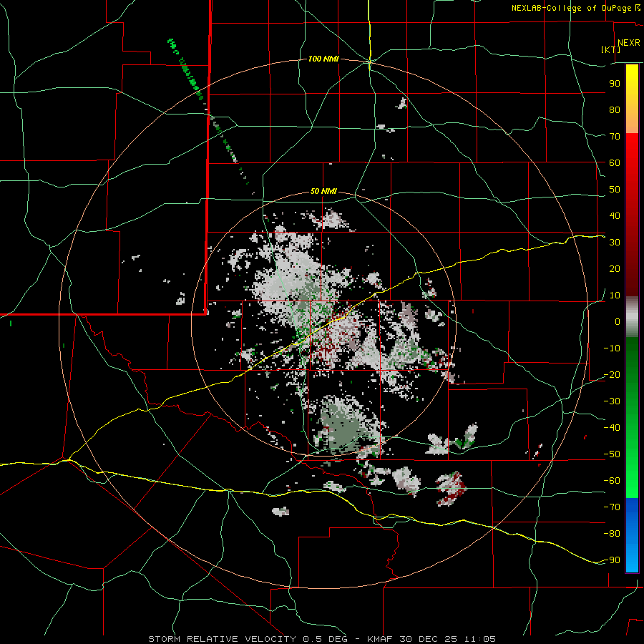The image size is (644, 644).
Task: Click the positive 90 knot scale label
Action: [615, 84]
